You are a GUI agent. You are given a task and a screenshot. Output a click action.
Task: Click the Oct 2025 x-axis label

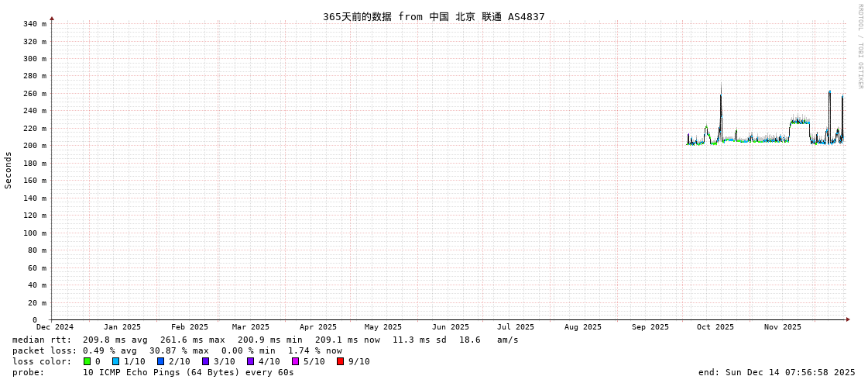(x=715, y=327)
